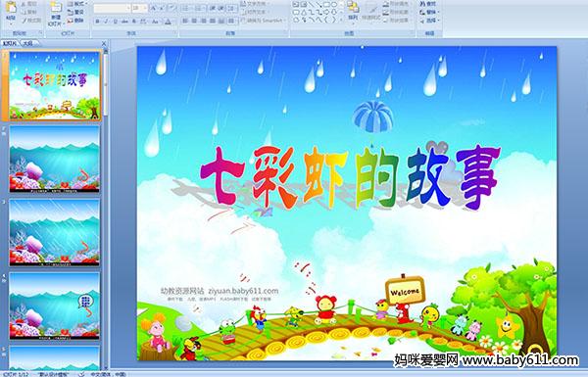Toggle Underline text formatting
Viewport: 588px width, 377px height.
[115, 22]
